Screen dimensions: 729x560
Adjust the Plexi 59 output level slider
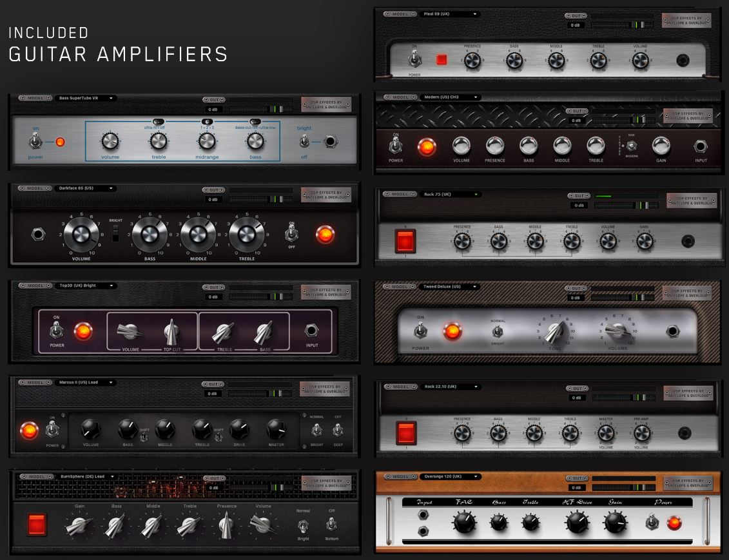[623, 24]
